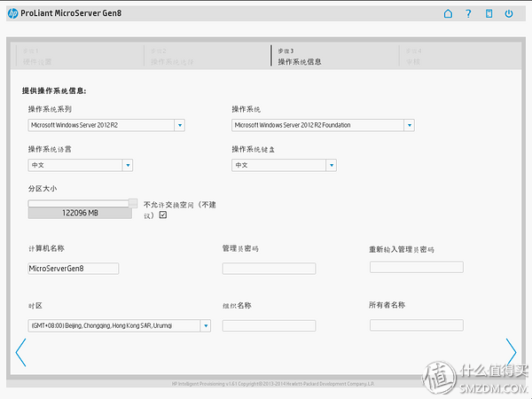532x399 pixels.
Task: Open the 操作系统语言 dropdown
Action: (x=80, y=165)
